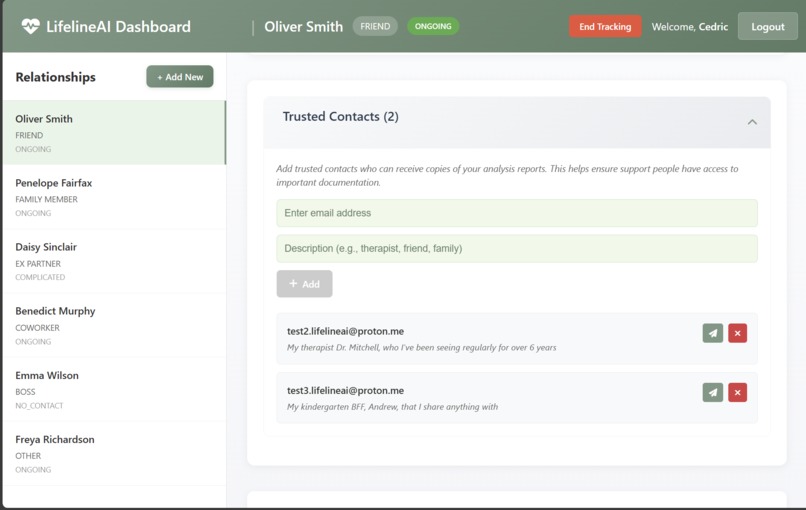
Task: Select Benedict Murphy coworker entry
Action: pos(114,325)
